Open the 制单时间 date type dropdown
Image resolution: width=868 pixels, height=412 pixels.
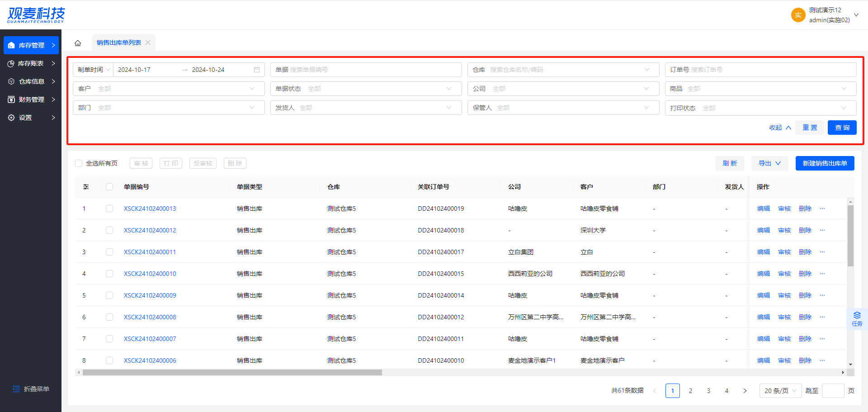pyautogui.click(x=94, y=70)
